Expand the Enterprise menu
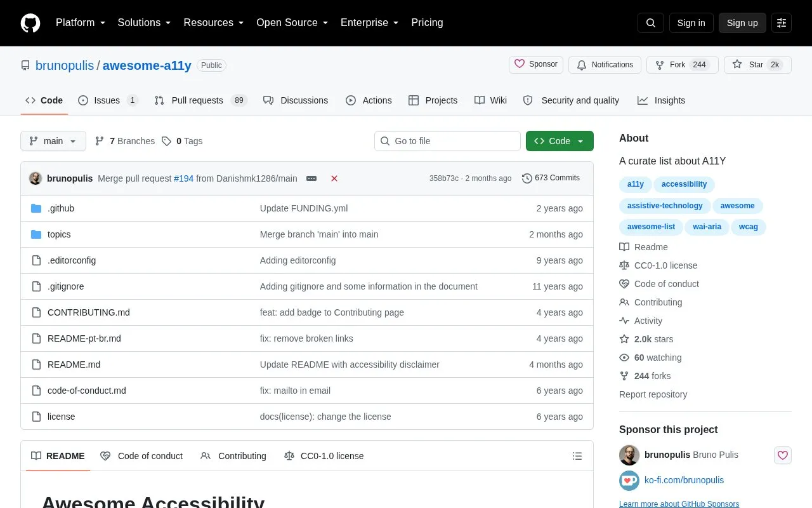 click(x=370, y=23)
